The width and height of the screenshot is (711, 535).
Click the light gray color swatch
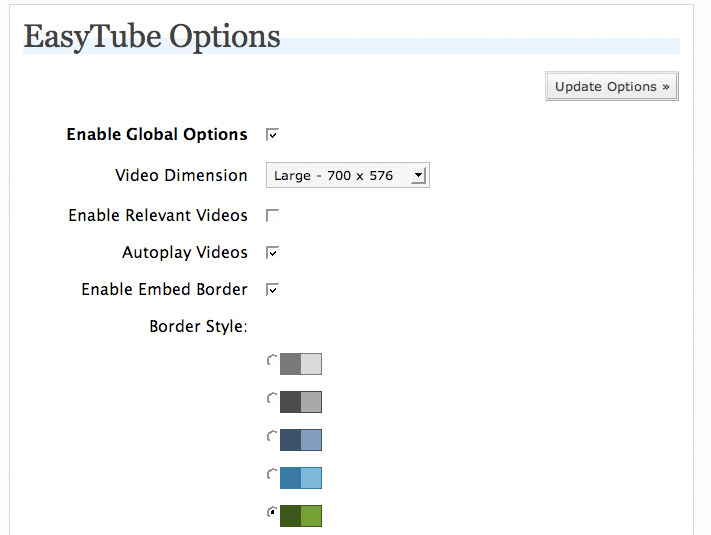[x=301, y=364]
